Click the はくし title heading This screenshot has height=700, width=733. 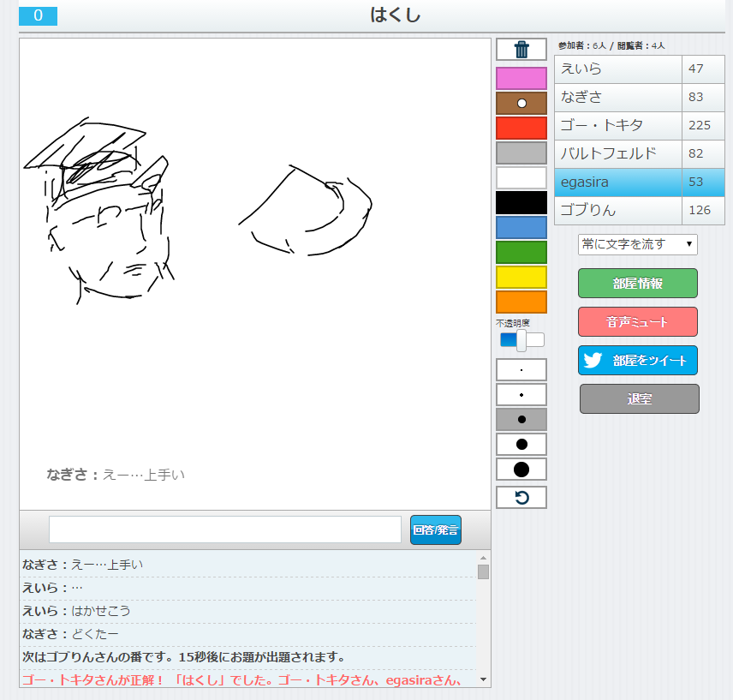(x=395, y=15)
